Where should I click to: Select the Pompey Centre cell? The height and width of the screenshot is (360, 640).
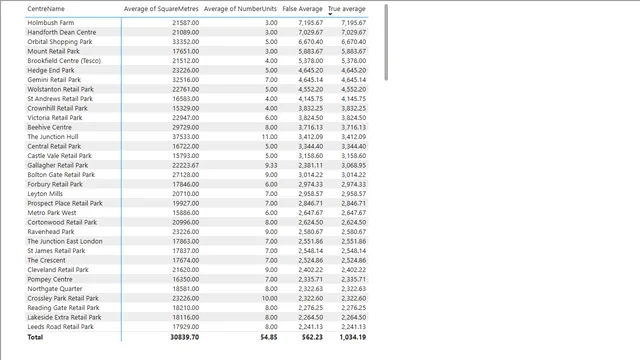[50, 279]
